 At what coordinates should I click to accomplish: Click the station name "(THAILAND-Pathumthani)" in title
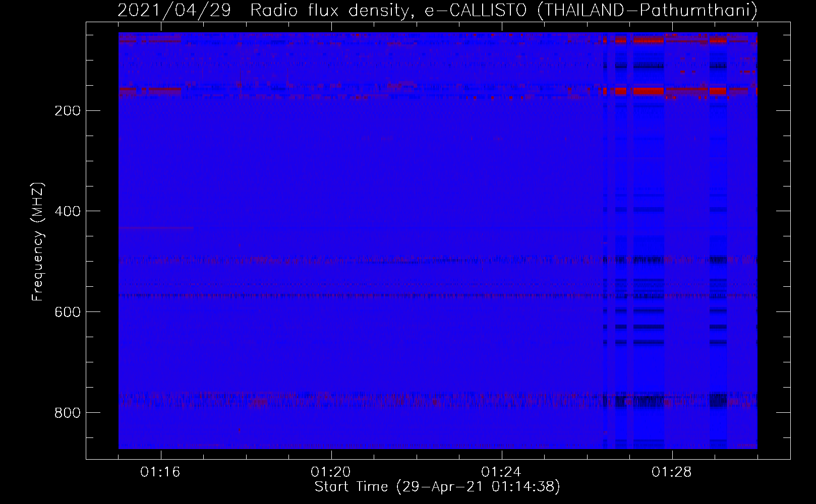pyautogui.click(x=648, y=10)
